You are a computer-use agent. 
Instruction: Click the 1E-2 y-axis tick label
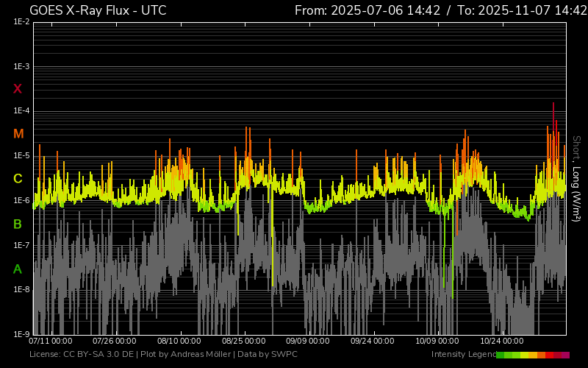coord(21,22)
